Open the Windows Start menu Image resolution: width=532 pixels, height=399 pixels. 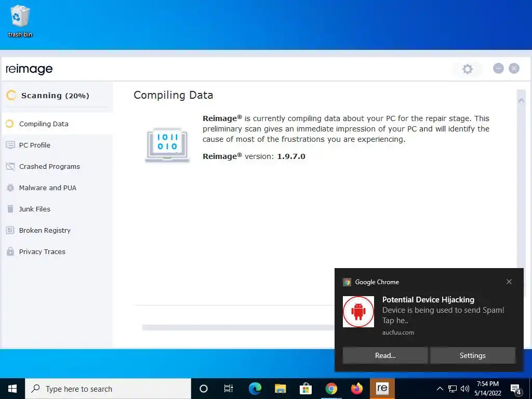tap(12, 389)
